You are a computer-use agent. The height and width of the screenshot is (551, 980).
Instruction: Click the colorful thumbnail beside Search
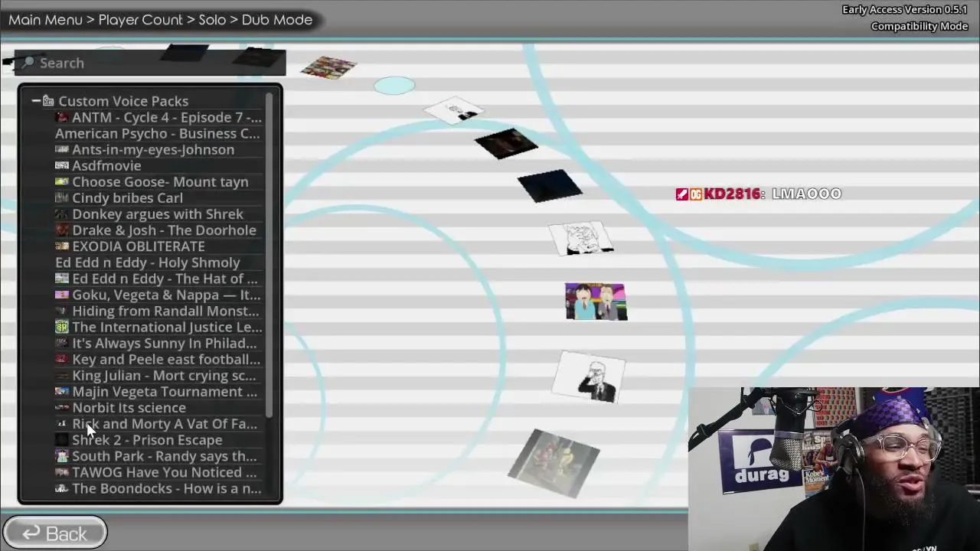pos(328,67)
